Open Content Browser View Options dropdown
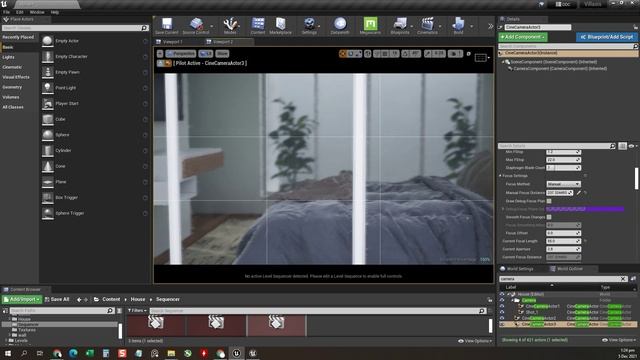The height and width of the screenshot is (360, 640). (475, 341)
